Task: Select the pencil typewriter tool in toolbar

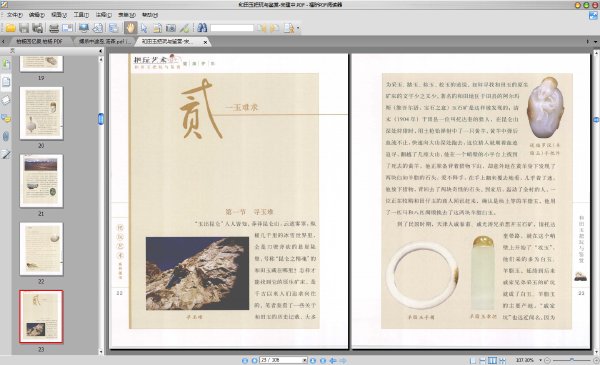Action: tap(184, 28)
